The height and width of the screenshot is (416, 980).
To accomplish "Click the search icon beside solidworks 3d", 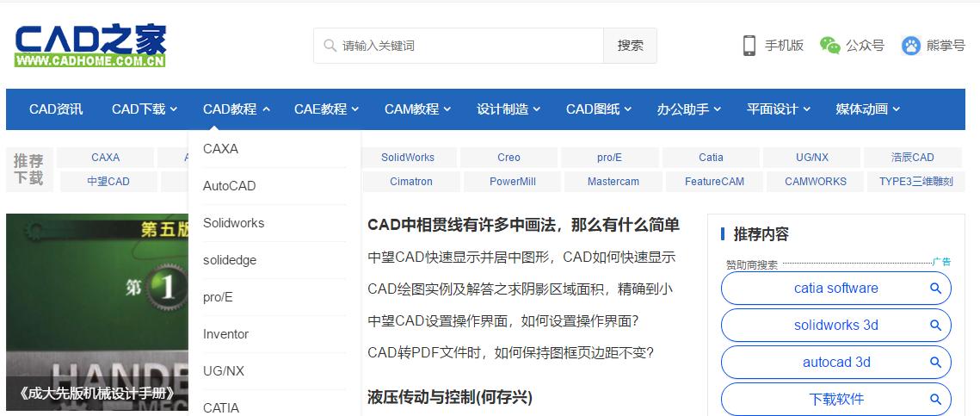I will [x=935, y=326].
